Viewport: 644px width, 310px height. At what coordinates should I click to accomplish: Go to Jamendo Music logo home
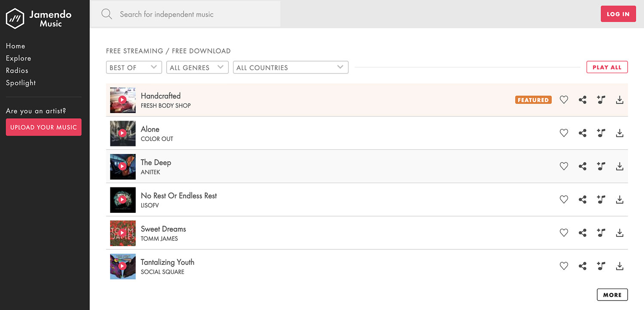[39, 18]
